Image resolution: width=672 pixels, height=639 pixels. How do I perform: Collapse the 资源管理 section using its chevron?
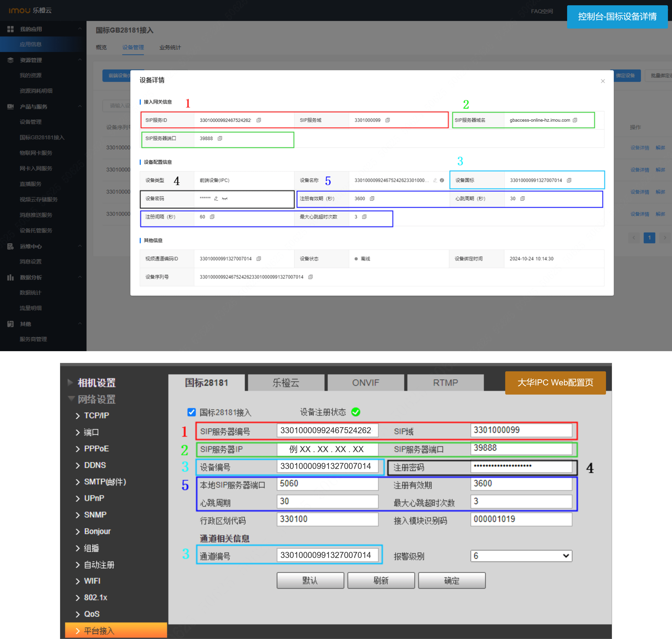[80, 60]
